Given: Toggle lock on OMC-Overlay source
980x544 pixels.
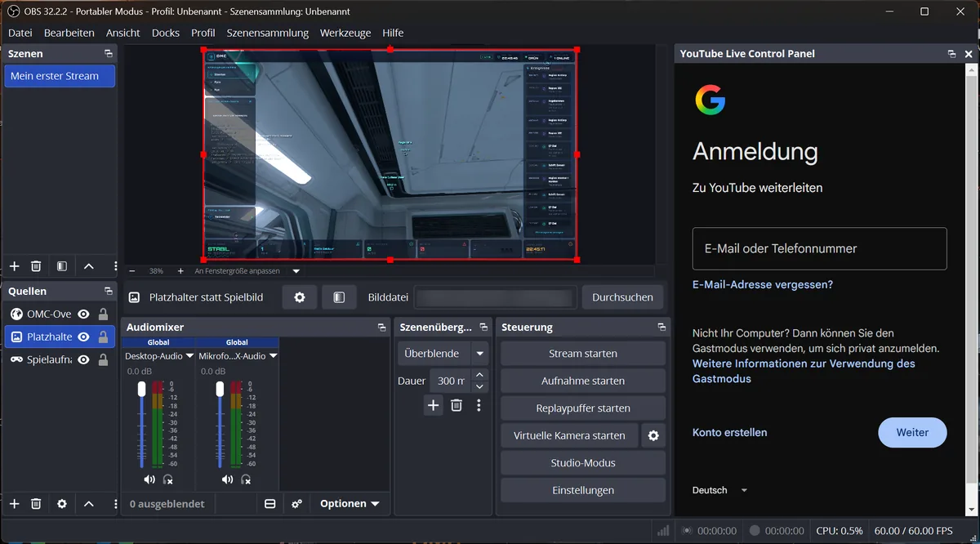Looking at the screenshot, I should [x=103, y=314].
